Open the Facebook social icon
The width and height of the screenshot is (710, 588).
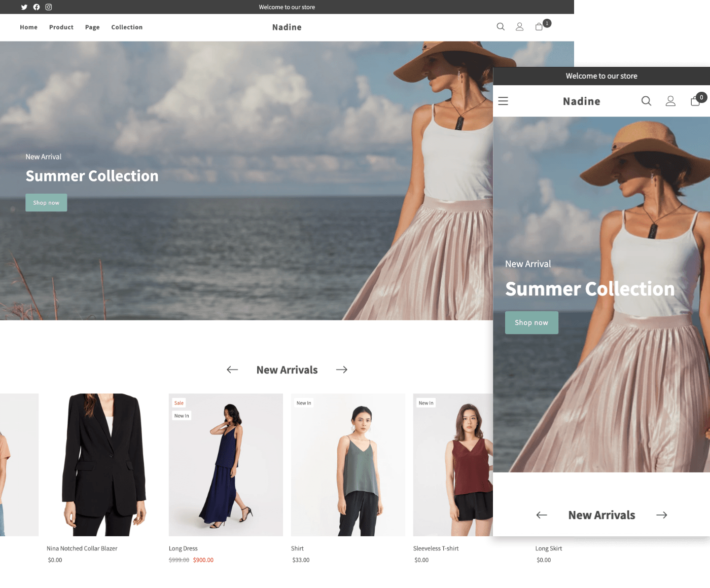[36, 7]
